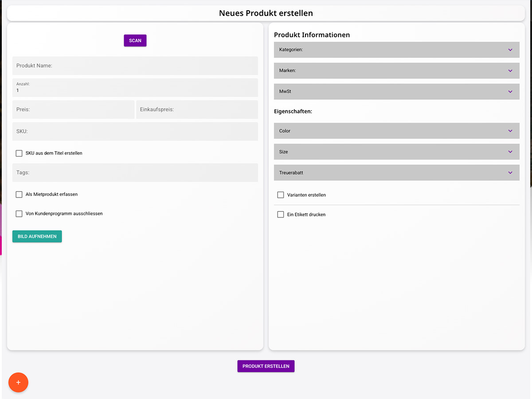
Task: Click the chevron arrow on Treuerabatt row
Action: click(510, 172)
